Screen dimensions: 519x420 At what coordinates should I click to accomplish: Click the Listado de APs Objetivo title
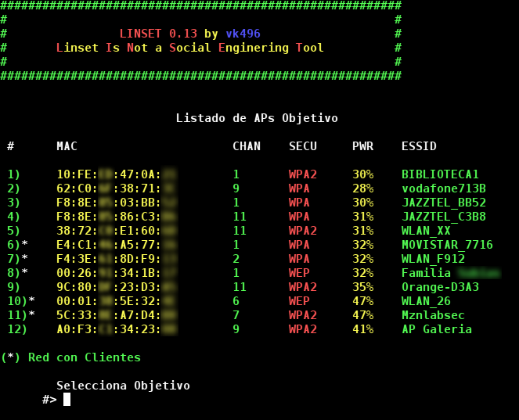tap(257, 118)
